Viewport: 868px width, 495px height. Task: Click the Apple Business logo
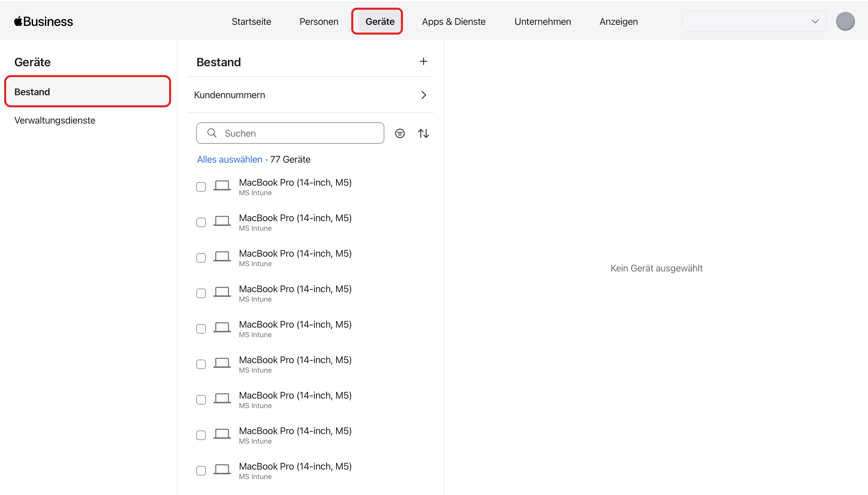(43, 21)
